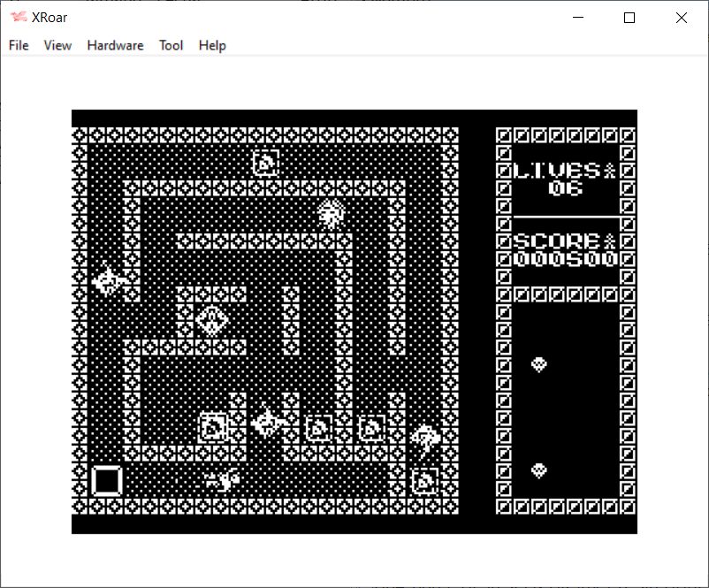
Task: Minimize the XRoar window
Action: 578,18
